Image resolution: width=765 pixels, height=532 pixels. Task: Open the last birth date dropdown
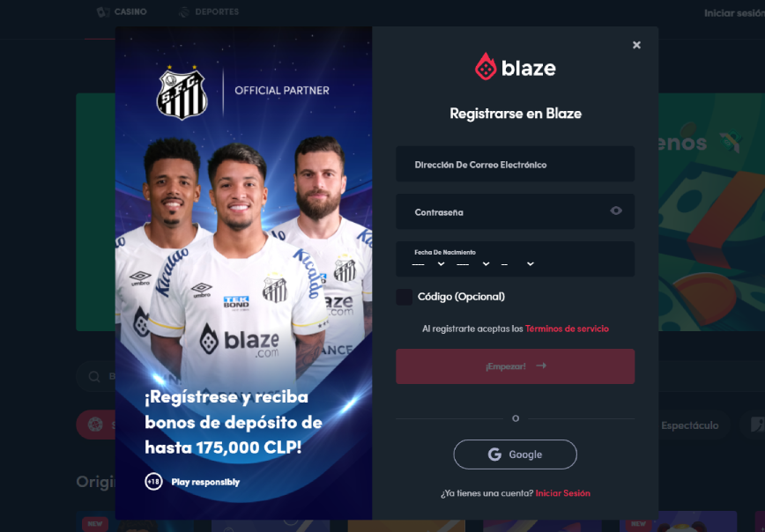pyautogui.click(x=517, y=264)
